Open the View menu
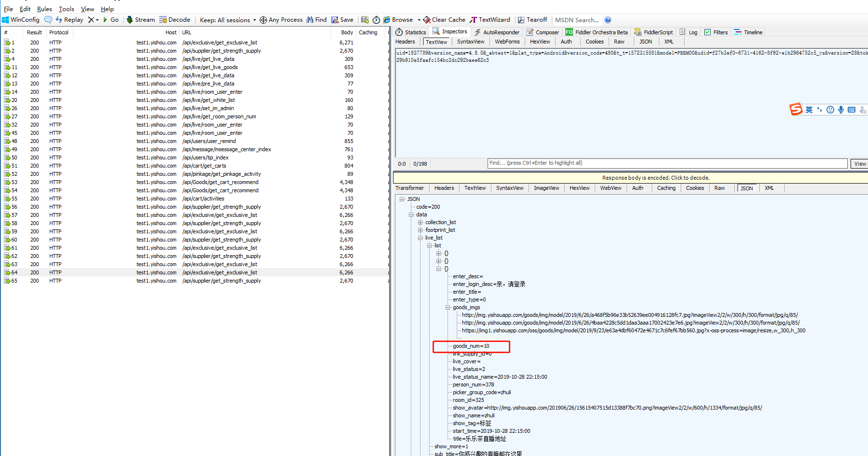Viewport: 868px width, 456px height. (x=87, y=9)
